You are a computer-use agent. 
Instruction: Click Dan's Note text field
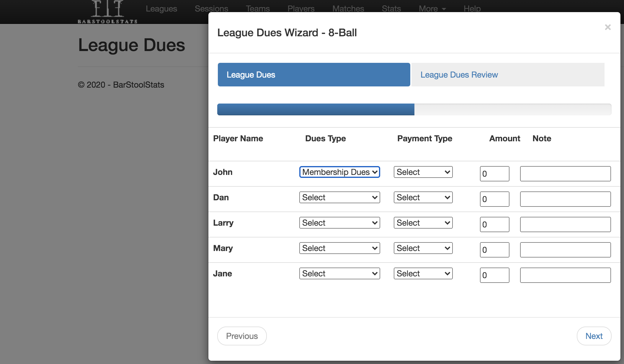point(565,199)
